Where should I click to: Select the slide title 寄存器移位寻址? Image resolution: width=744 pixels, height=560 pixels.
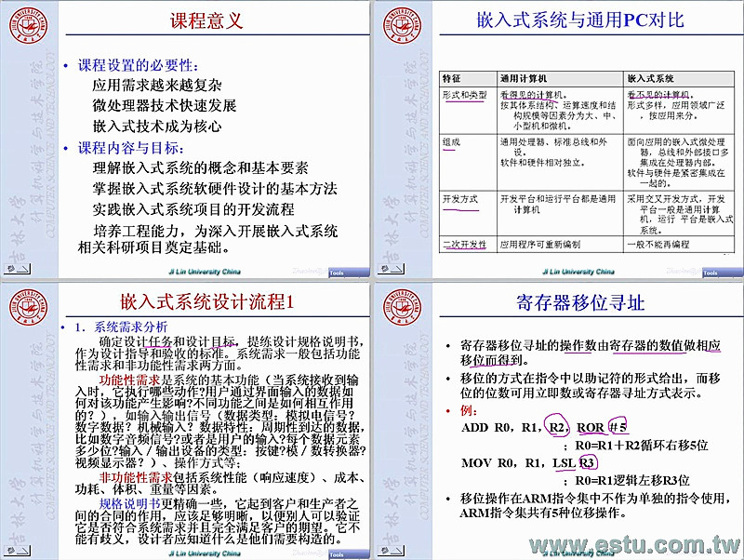click(580, 302)
